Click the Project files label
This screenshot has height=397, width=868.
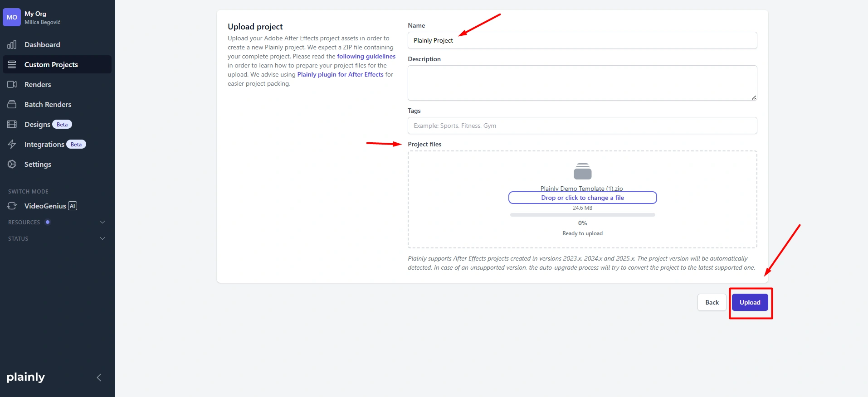coord(424,144)
